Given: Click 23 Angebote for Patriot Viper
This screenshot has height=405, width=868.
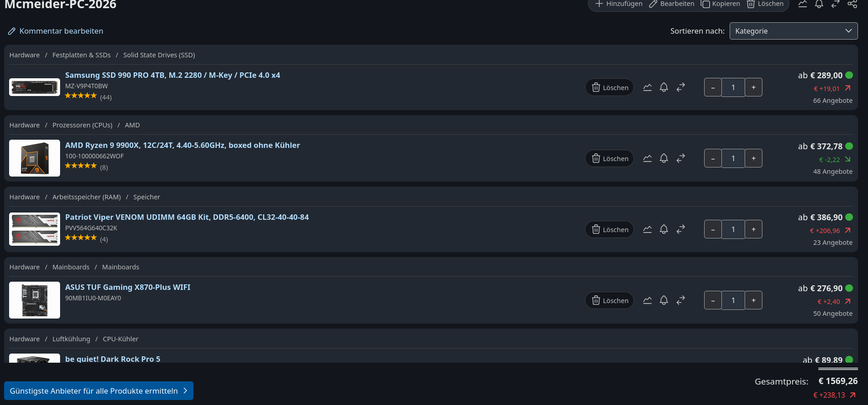Looking at the screenshot, I should 833,243.
